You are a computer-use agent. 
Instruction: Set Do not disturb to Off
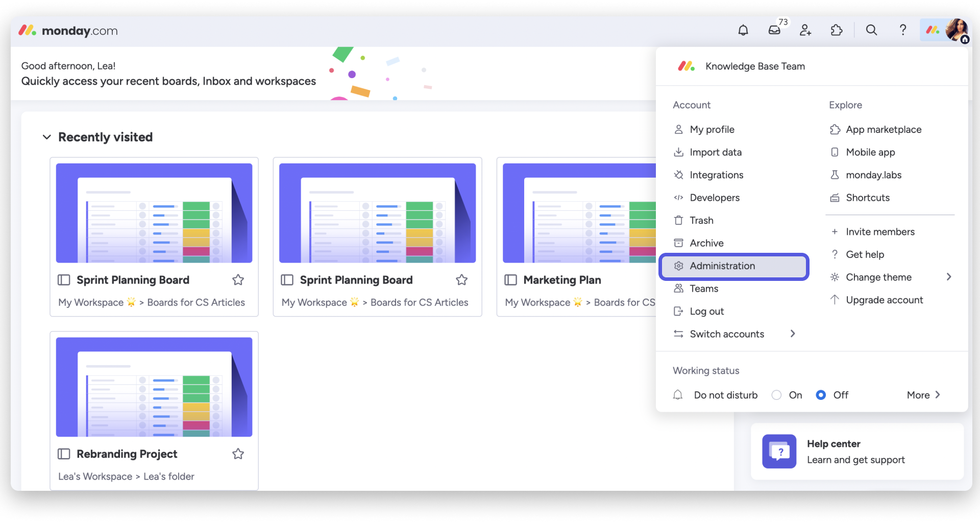coord(821,395)
